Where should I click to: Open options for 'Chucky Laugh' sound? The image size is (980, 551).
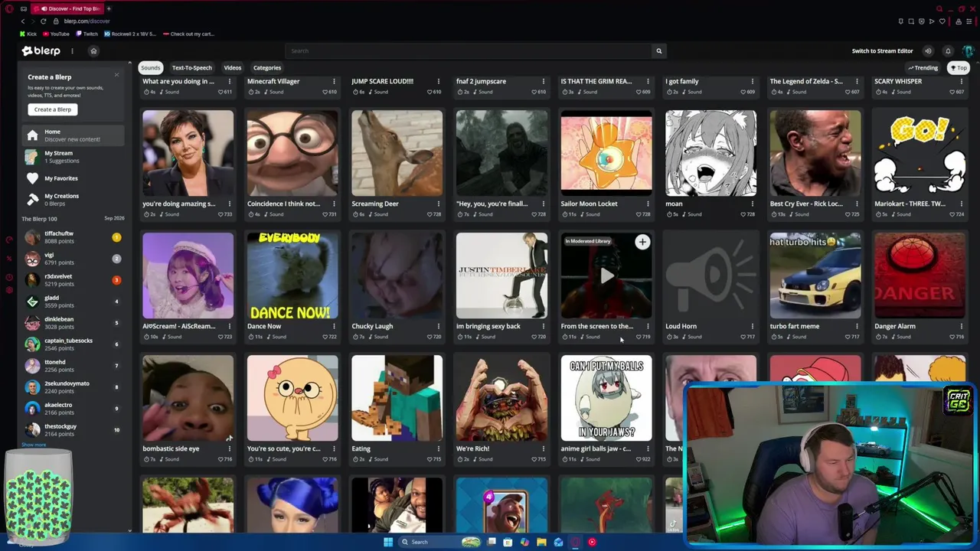[x=439, y=326]
